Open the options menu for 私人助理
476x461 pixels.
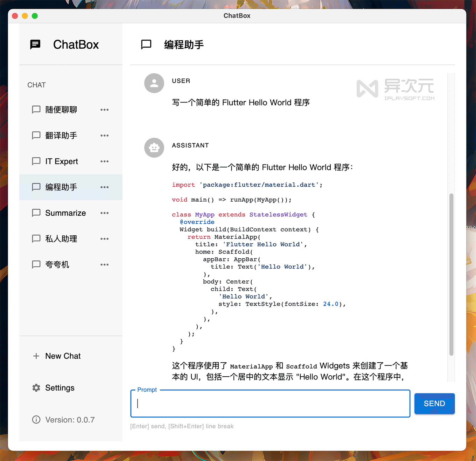coord(104,239)
